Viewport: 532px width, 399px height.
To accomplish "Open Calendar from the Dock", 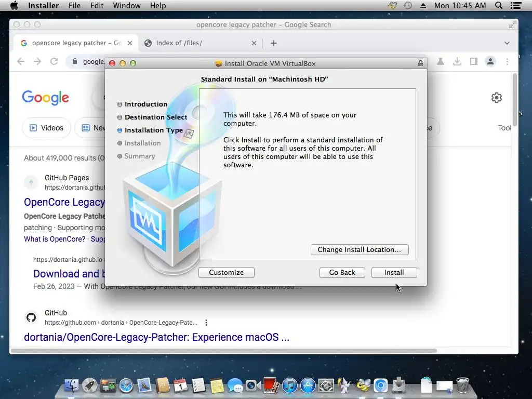I will tap(180, 385).
